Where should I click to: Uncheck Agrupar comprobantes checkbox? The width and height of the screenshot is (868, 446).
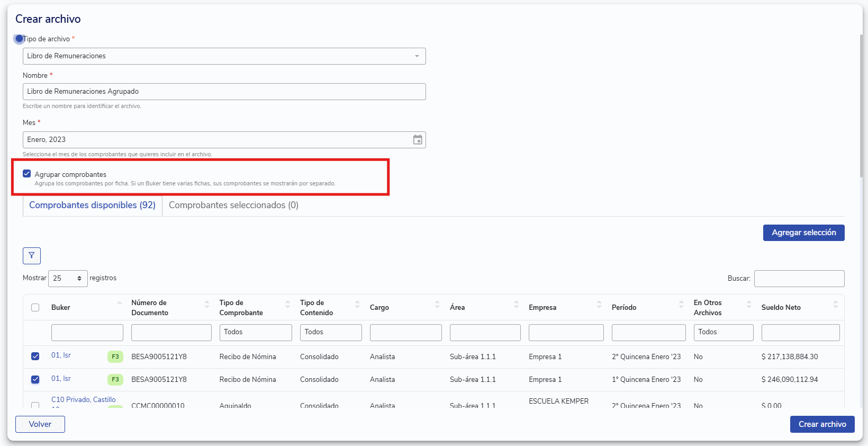(x=27, y=174)
